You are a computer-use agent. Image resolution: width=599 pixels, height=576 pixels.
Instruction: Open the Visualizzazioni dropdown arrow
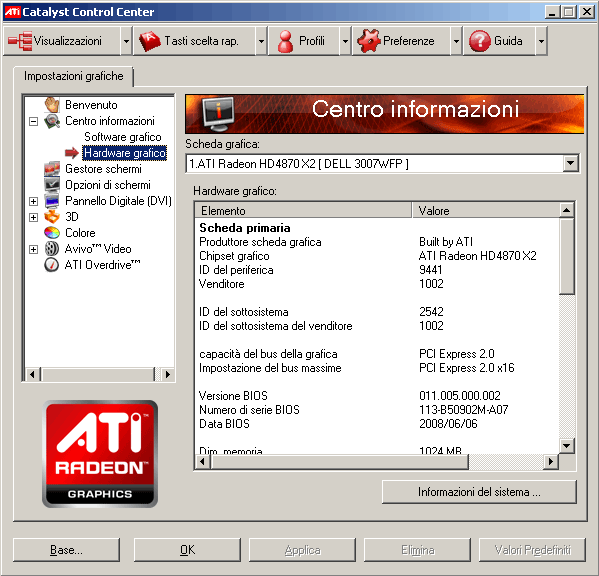[x=126, y=41]
